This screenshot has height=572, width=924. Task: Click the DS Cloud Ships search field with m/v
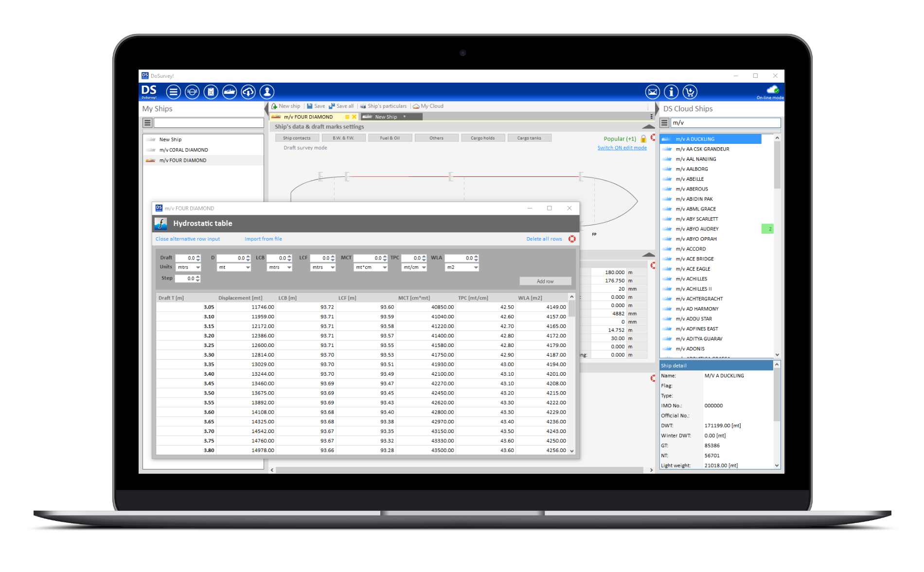(x=726, y=123)
